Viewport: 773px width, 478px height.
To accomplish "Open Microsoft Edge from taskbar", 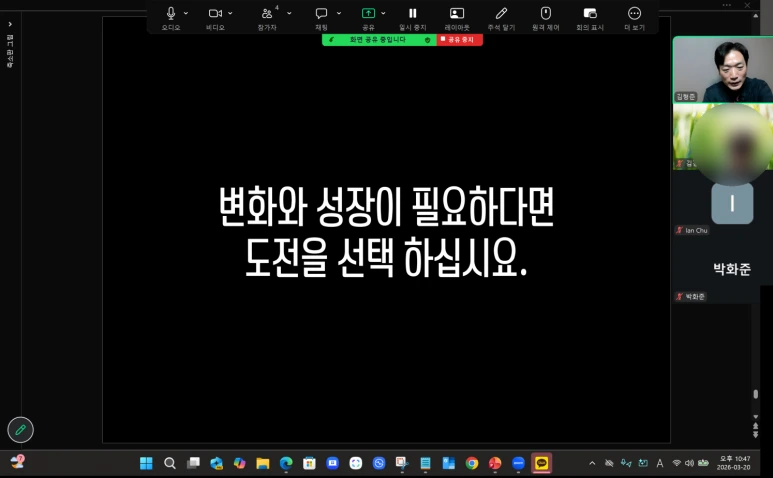I will point(286,463).
